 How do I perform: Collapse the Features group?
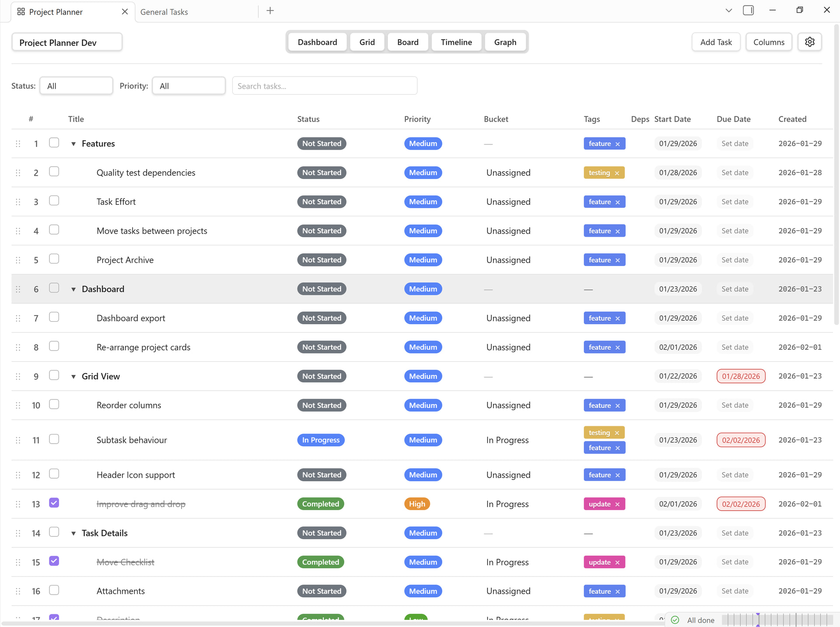pos(73,144)
